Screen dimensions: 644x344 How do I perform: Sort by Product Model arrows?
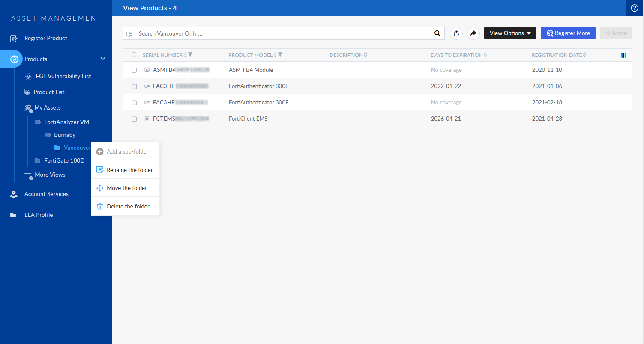click(275, 55)
